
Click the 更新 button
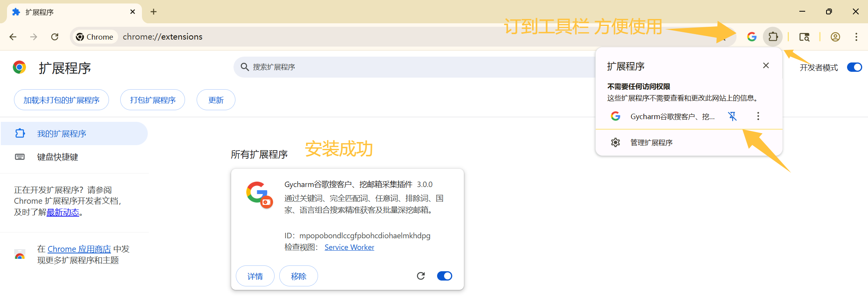[216, 100]
